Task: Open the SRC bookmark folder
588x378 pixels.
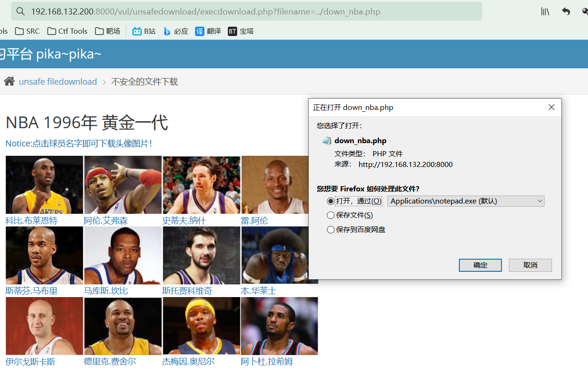Action: click(28, 31)
